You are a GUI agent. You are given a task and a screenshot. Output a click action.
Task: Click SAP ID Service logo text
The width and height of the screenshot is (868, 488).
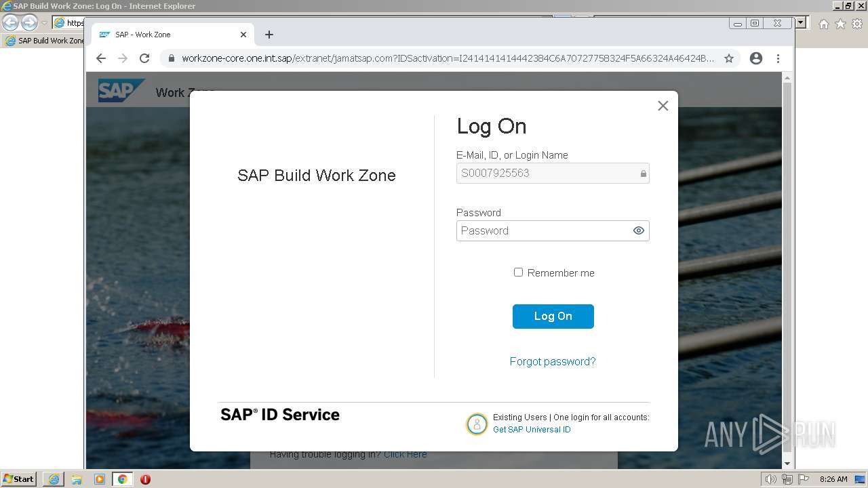[x=280, y=415]
